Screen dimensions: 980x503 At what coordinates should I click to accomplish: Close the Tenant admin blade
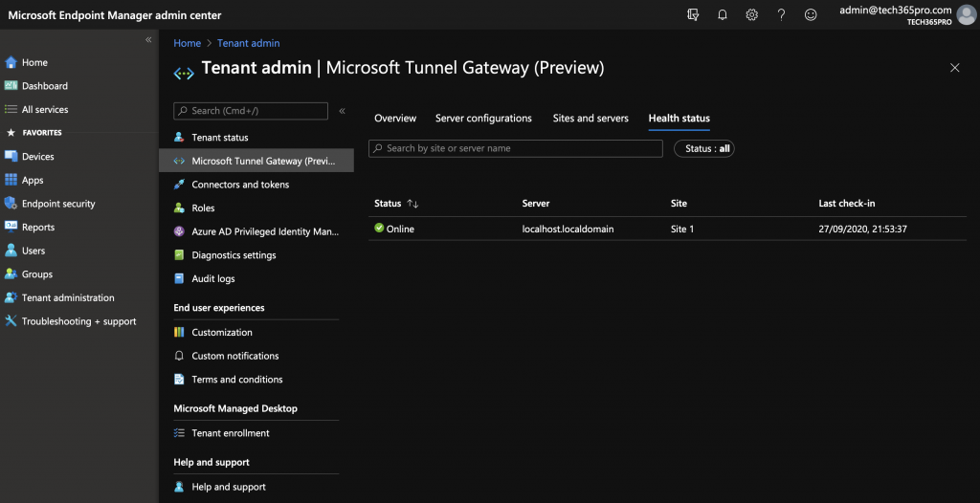(954, 68)
